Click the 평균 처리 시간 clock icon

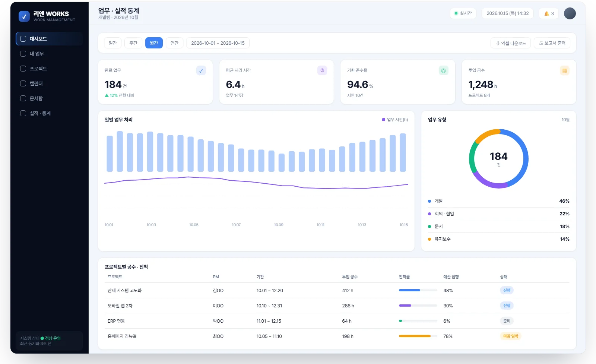[x=322, y=70]
